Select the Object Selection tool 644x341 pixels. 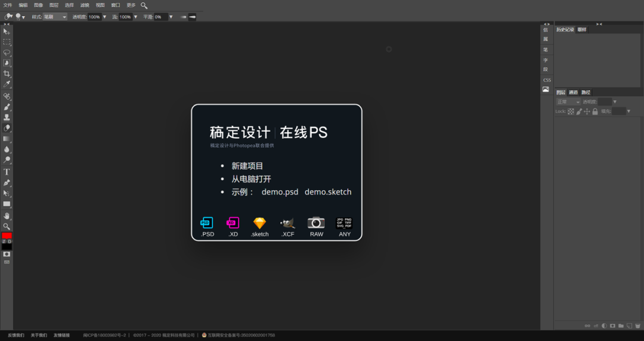7,63
